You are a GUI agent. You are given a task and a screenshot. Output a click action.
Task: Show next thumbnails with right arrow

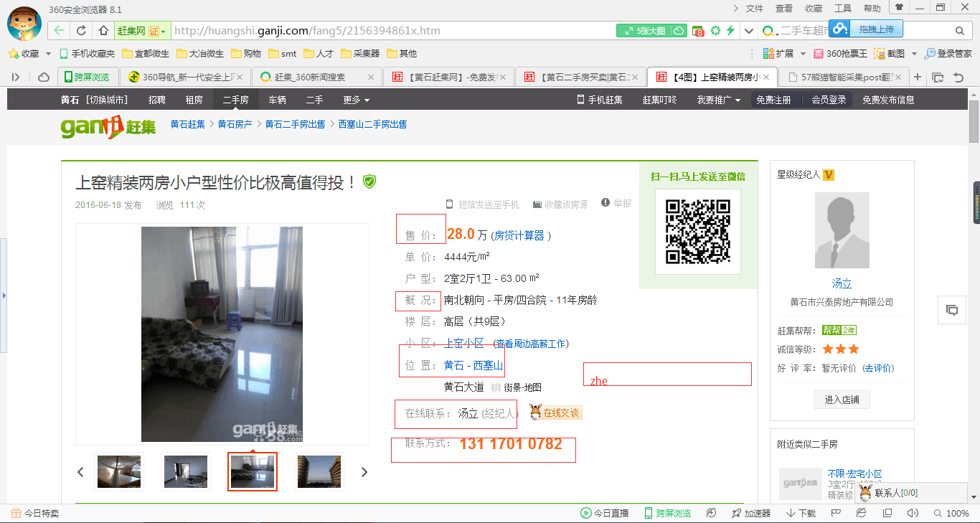pos(364,472)
